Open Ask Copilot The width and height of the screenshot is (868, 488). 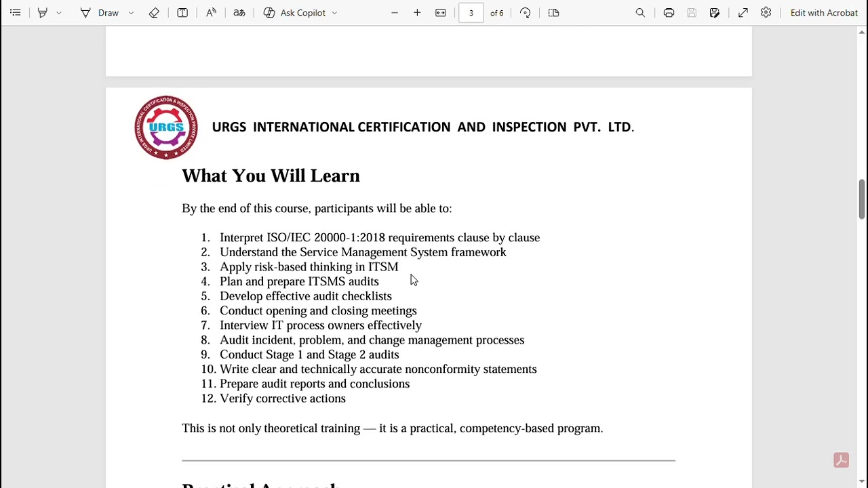click(x=295, y=13)
